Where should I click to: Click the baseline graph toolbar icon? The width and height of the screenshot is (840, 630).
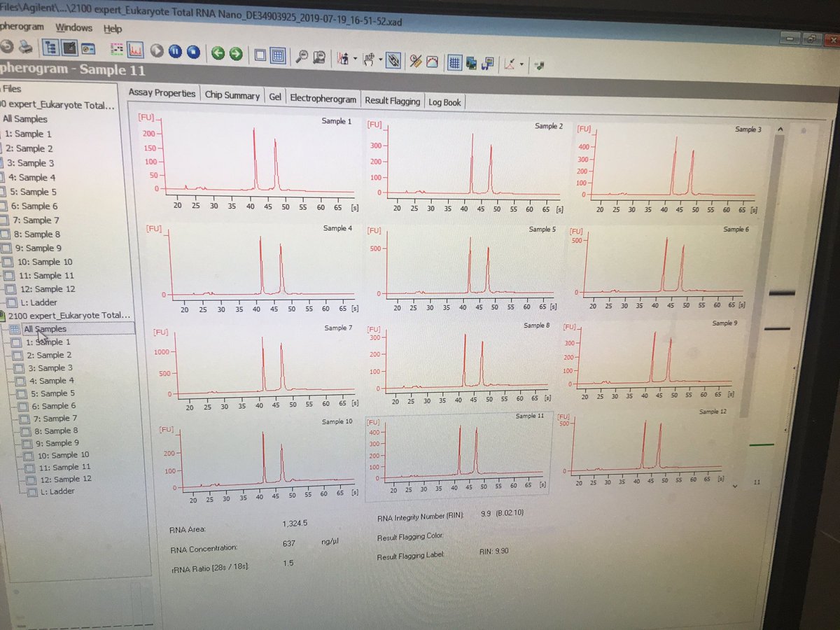[510, 64]
